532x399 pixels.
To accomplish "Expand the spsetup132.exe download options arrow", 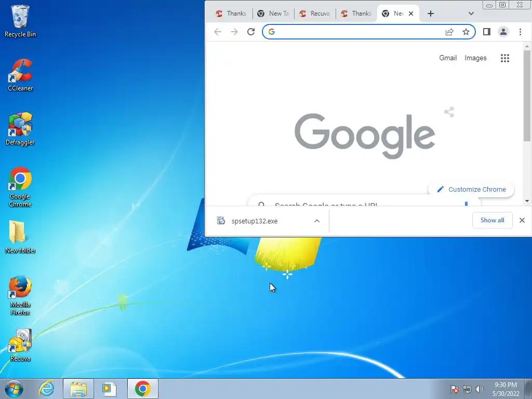I will [317, 221].
